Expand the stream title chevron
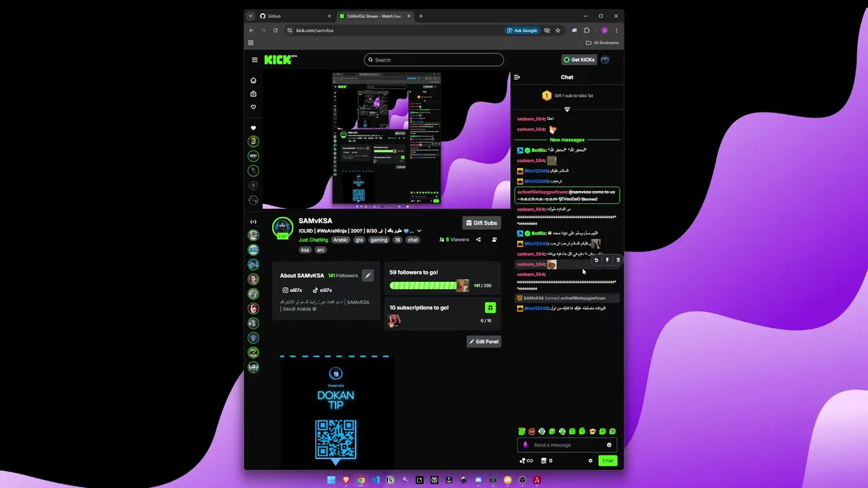 [x=419, y=231]
